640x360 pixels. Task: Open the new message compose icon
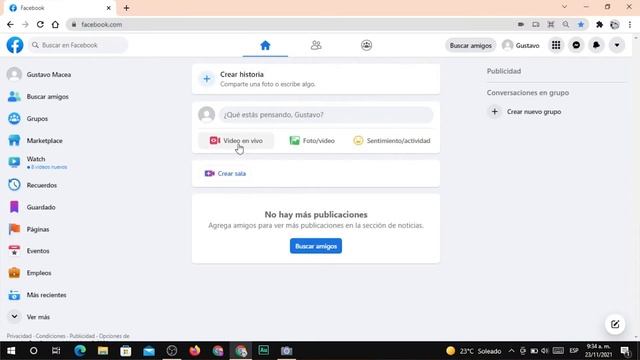(615, 324)
